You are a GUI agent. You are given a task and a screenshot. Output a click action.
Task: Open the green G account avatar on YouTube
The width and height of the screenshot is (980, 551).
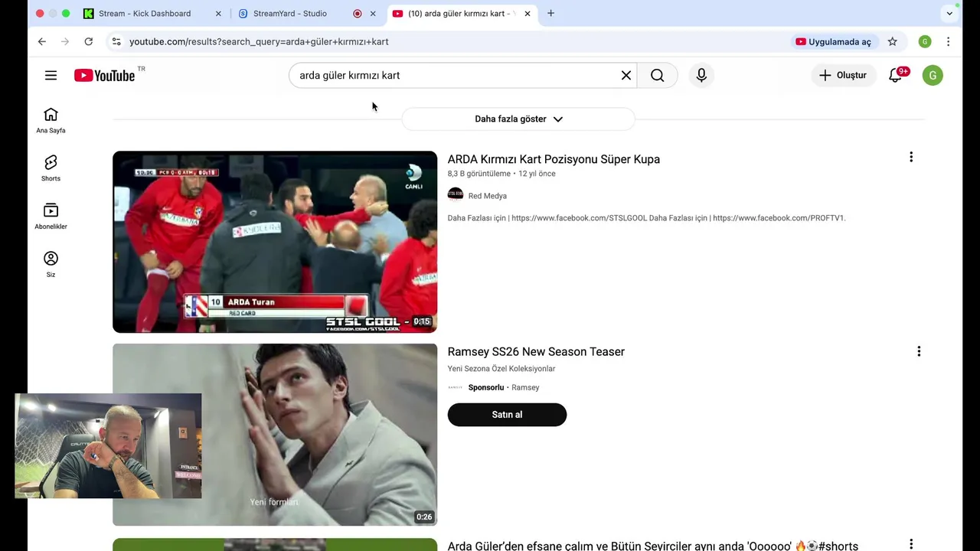[933, 75]
